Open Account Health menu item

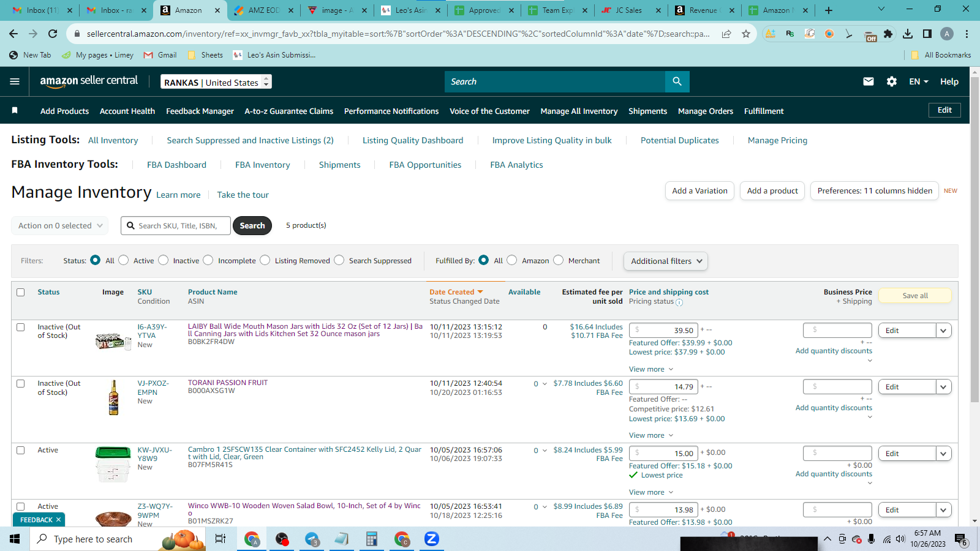(x=127, y=111)
